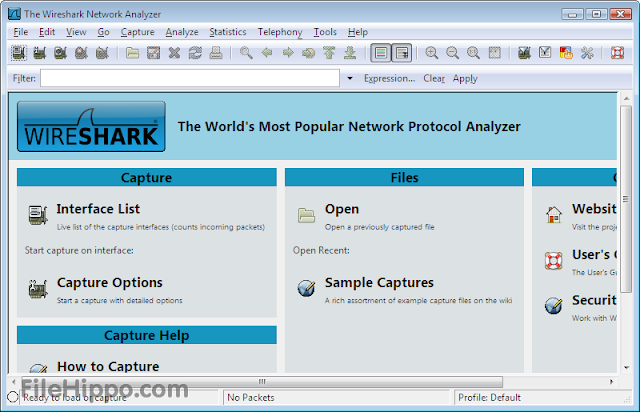Zoom in toolbar icon

pyautogui.click(x=432, y=53)
